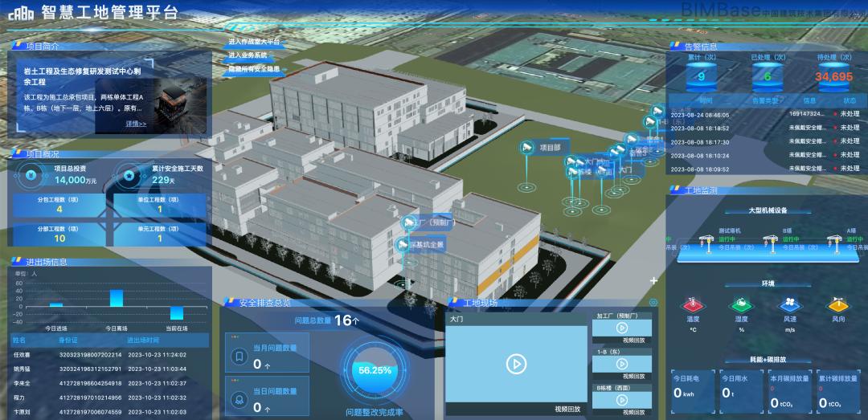Click the 项目总投资 circular icon
Image resolution: width=868 pixels, height=420 pixels.
coord(31,176)
